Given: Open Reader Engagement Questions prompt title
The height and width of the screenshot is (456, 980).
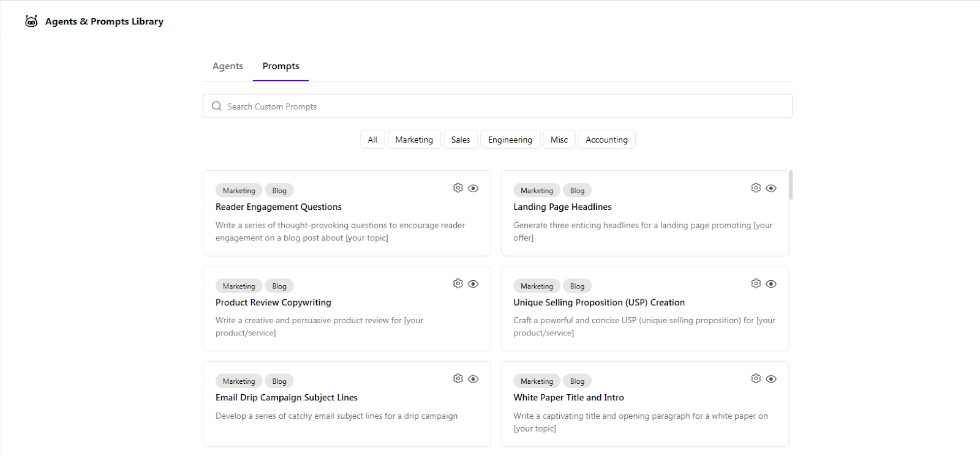Looking at the screenshot, I should click(279, 207).
